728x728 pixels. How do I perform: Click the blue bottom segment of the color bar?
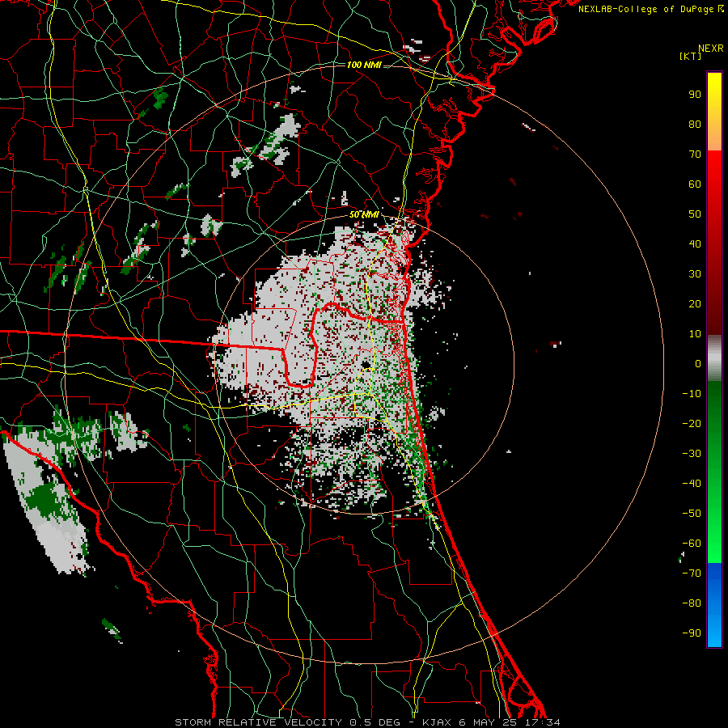[x=714, y=604]
